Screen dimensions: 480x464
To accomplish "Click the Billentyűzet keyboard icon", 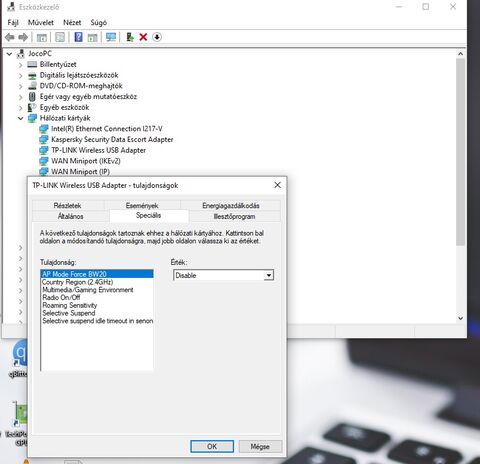I will tap(32, 64).
